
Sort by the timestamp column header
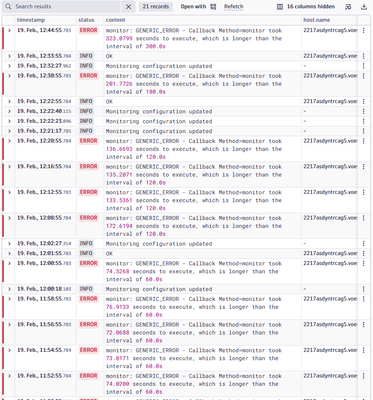coord(31,20)
